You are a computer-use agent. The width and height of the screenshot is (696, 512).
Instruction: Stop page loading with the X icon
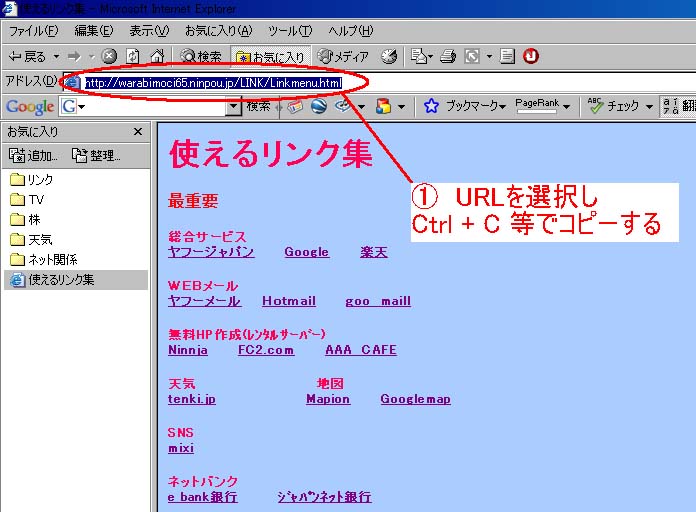coord(109,56)
